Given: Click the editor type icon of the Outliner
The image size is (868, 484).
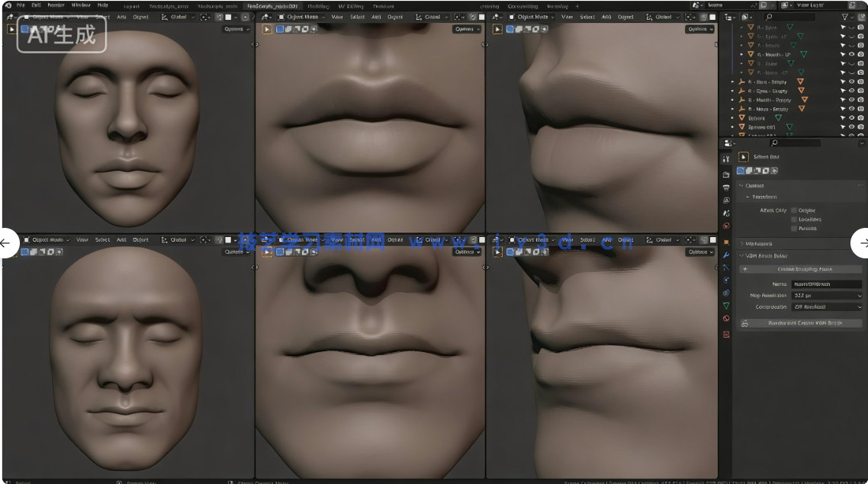Looking at the screenshot, I should (730, 17).
